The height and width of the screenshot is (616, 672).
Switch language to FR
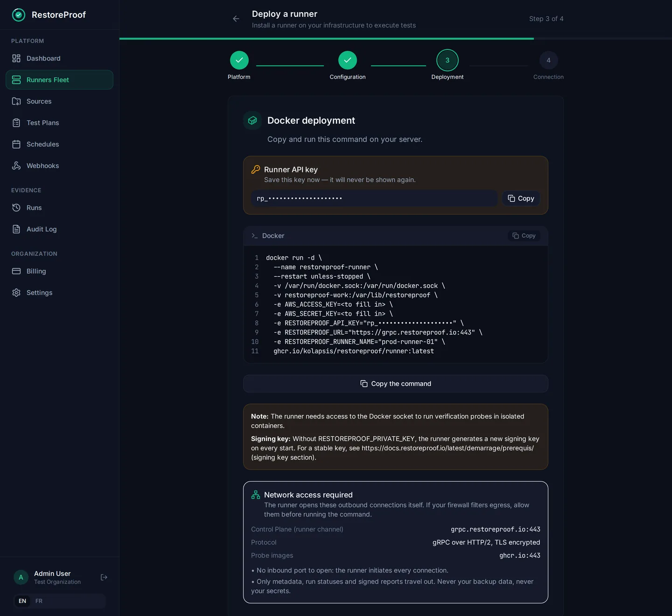tap(39, 601)
